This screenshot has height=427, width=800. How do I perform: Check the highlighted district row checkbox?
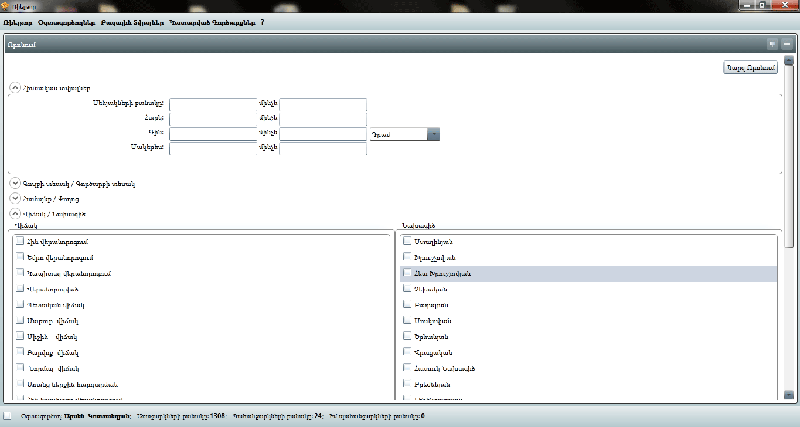tap(407, 272)
